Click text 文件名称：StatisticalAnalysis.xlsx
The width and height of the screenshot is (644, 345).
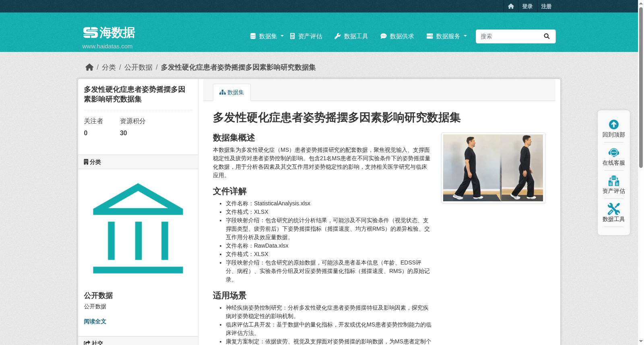coord(268,203)
